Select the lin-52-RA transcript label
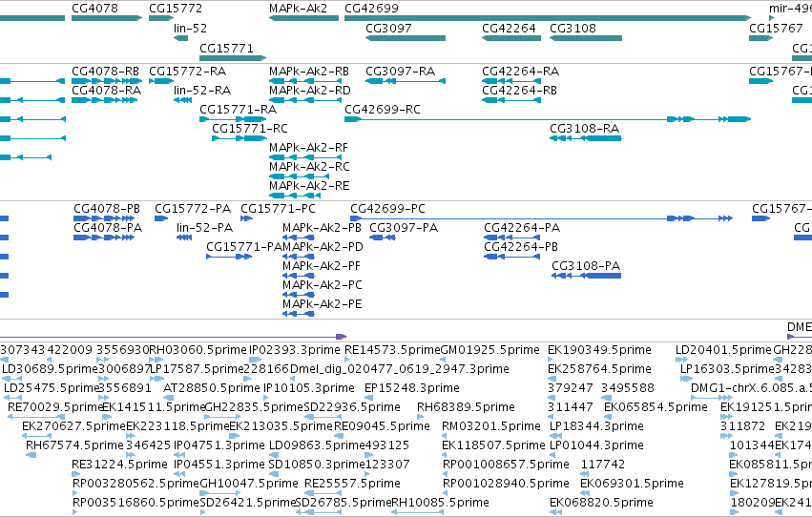The height and width of the screenshot is (517, 812). [x=202, y=90]
